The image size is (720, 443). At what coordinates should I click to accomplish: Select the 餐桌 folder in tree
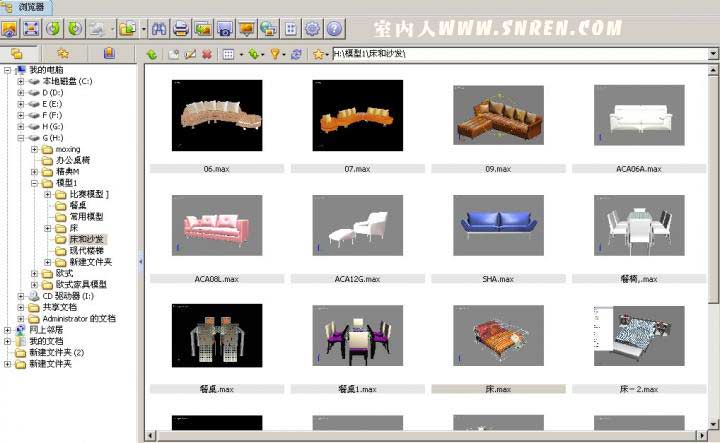pyautogui.click(x=78, y=205)
